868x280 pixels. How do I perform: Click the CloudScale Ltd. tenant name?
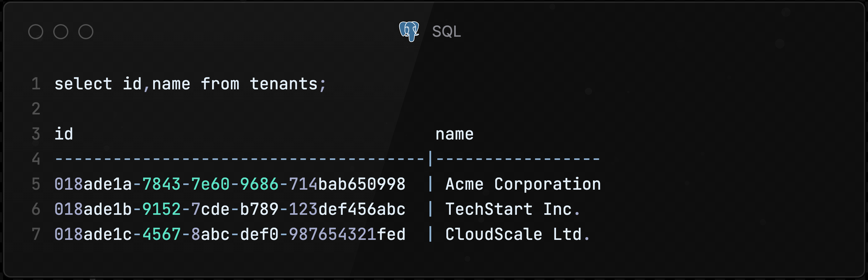[517, 234]
